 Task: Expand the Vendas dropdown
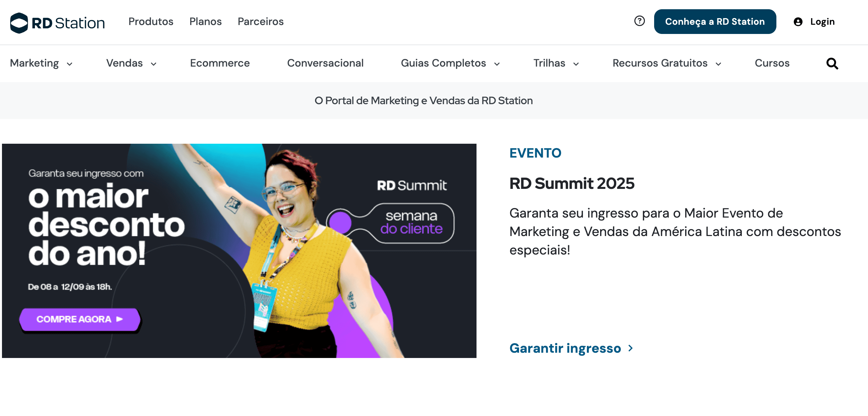131,63
